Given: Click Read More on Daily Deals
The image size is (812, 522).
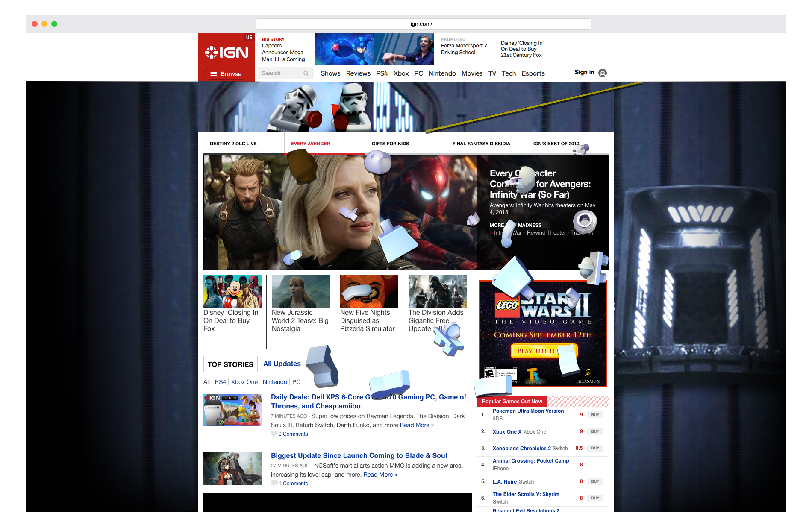Looking at the screenshot, I should tap(417, 425).
